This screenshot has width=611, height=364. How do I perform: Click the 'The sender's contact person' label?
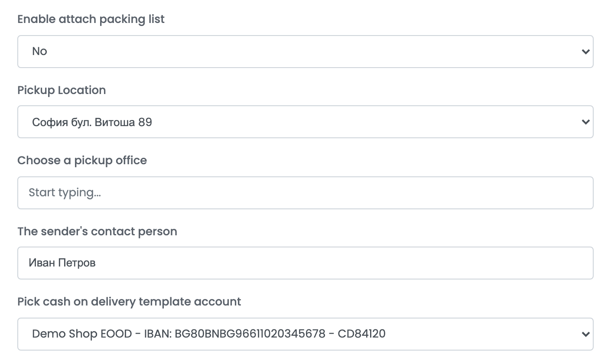pyautogui.click(x=97, y=231)
